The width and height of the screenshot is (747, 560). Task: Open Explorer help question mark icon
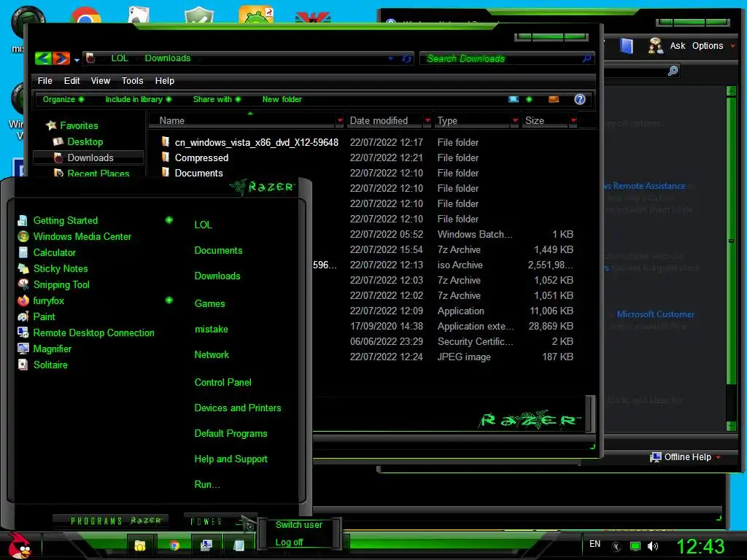(580, 99)
